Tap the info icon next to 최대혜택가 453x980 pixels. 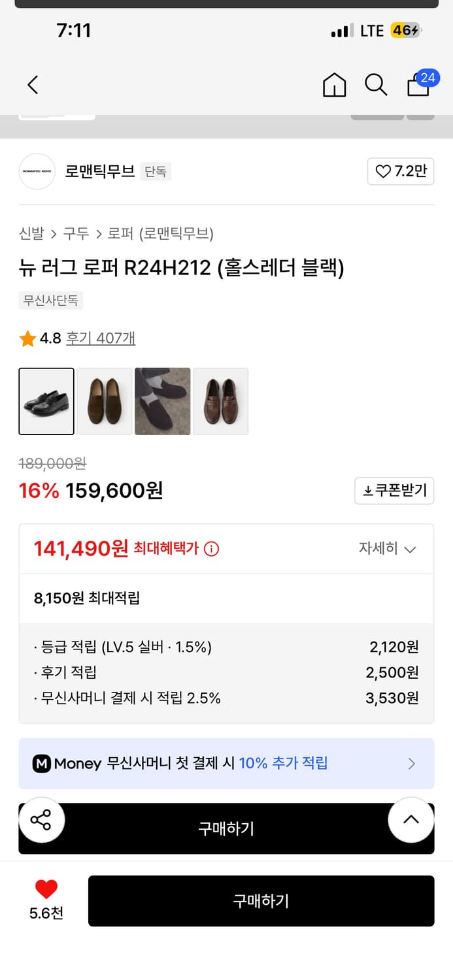pos(210,548)
